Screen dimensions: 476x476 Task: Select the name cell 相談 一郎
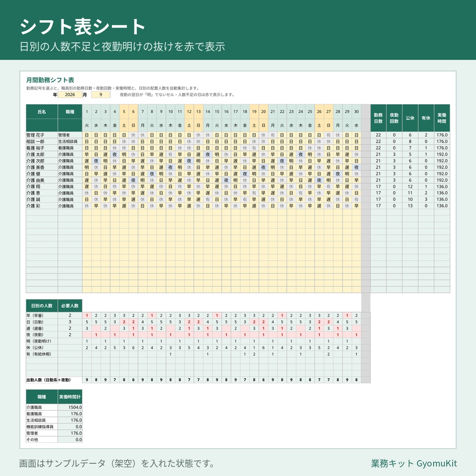pyautogui.click(x=42, y=141)
